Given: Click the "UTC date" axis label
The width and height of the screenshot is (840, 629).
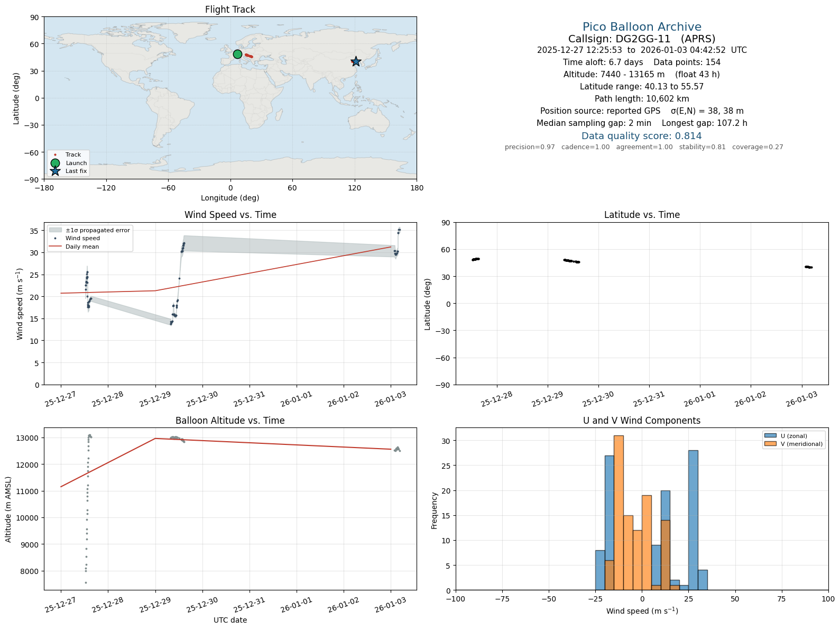Looking at the screenshot, I should pos(230,620).
